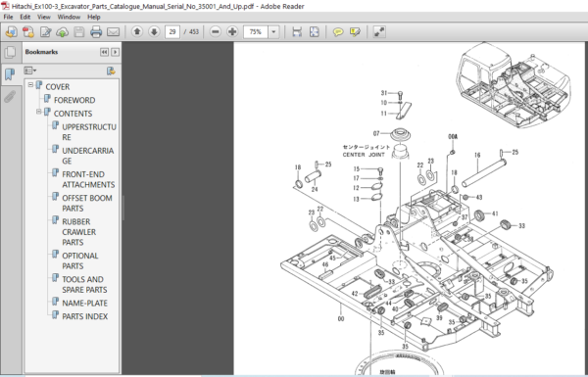Jump to the PARTS INDEX bookmark
This screenshot has height=377, width=588.
(x=84, y=316)
